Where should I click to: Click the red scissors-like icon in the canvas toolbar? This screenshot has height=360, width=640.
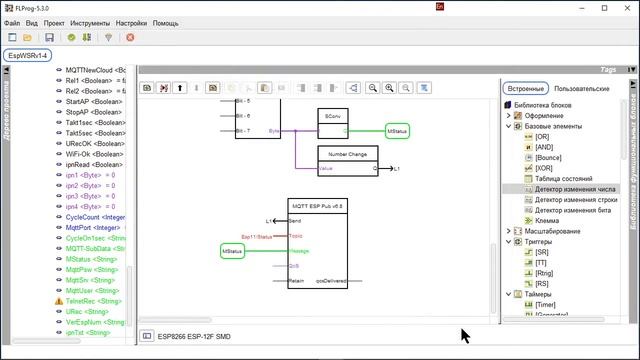pos(164,88)
